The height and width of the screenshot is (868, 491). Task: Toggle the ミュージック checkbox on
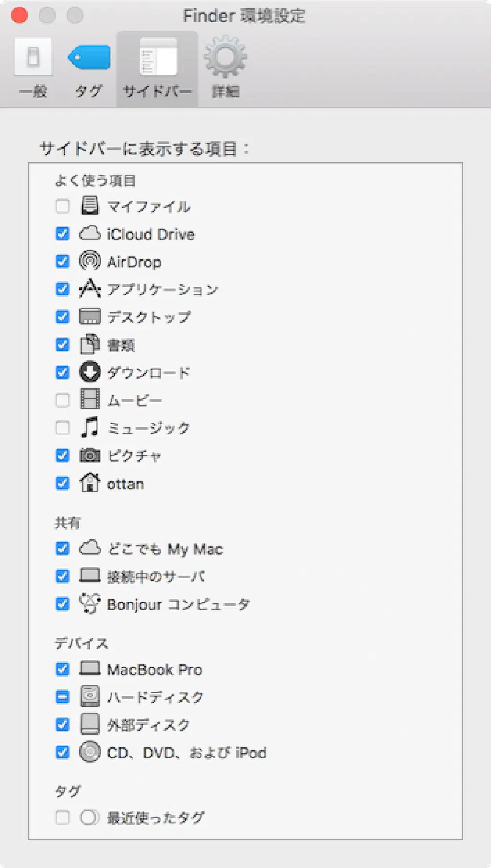62,428
